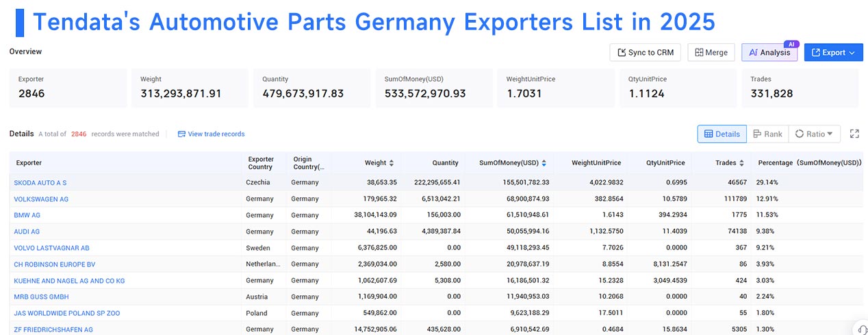Open exporter KUEHNE AND NAGEL AG AND CO KG
868x335 pixels.
coord(69,281)
